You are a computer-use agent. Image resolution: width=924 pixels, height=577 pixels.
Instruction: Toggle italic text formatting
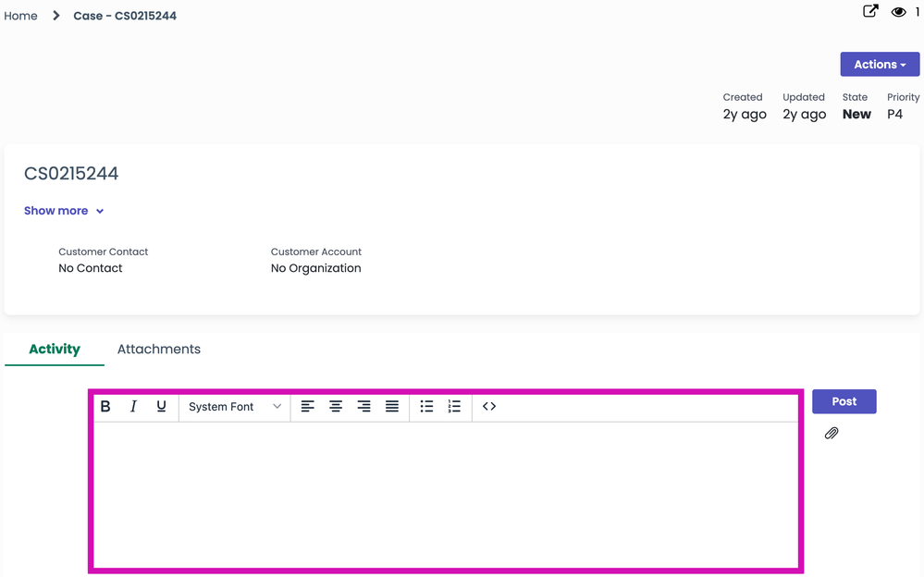click(x=133, y=407)
